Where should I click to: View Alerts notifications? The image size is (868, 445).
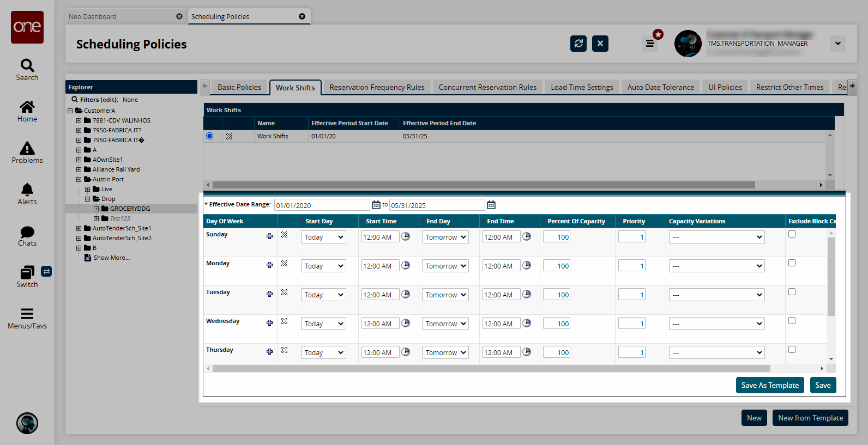click(x=27, y=194)
